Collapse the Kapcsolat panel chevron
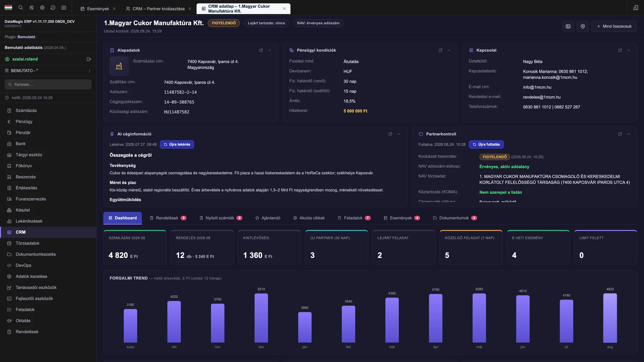Viewport: 644px width, 362px height. tap(629, 50)
